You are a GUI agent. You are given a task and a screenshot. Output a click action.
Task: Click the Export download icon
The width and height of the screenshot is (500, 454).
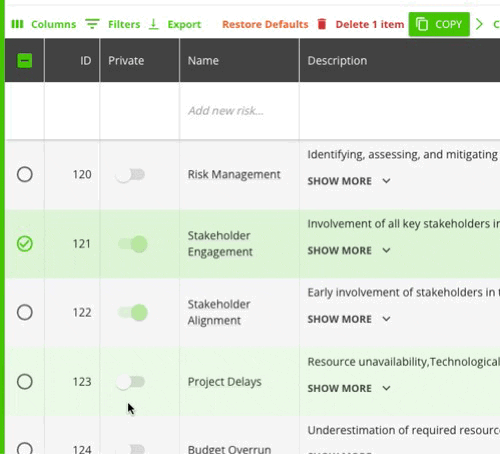point(153,24)
